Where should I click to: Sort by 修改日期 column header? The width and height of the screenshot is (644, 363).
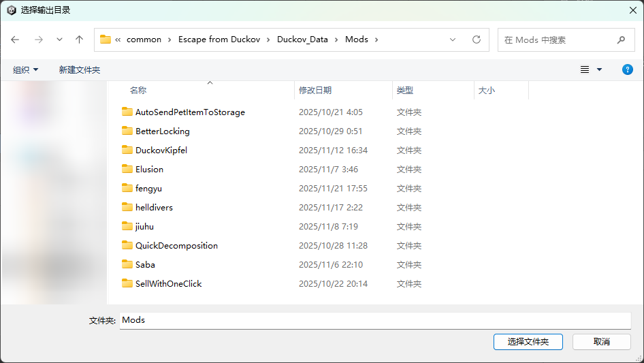(315, 90)
